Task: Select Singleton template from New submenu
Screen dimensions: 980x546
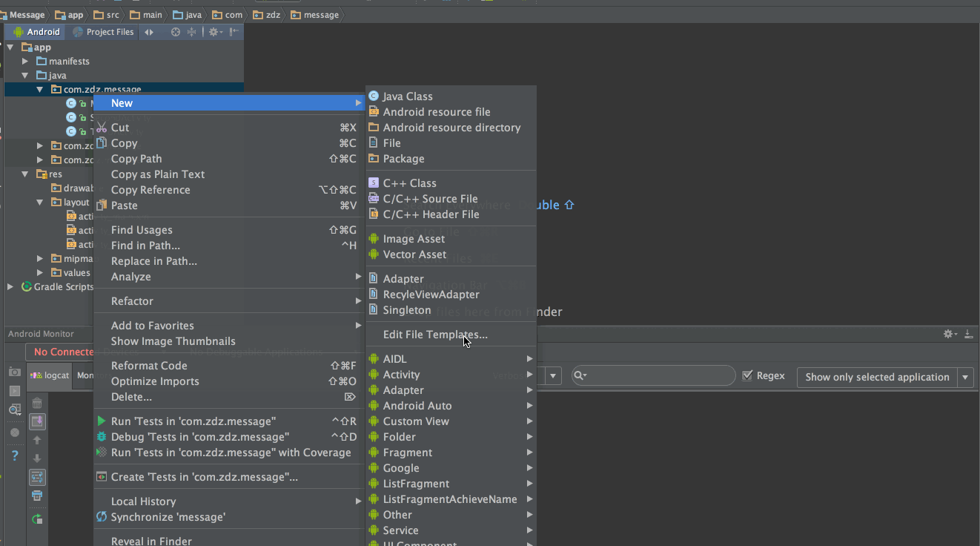Action: [x=406, y=310]
